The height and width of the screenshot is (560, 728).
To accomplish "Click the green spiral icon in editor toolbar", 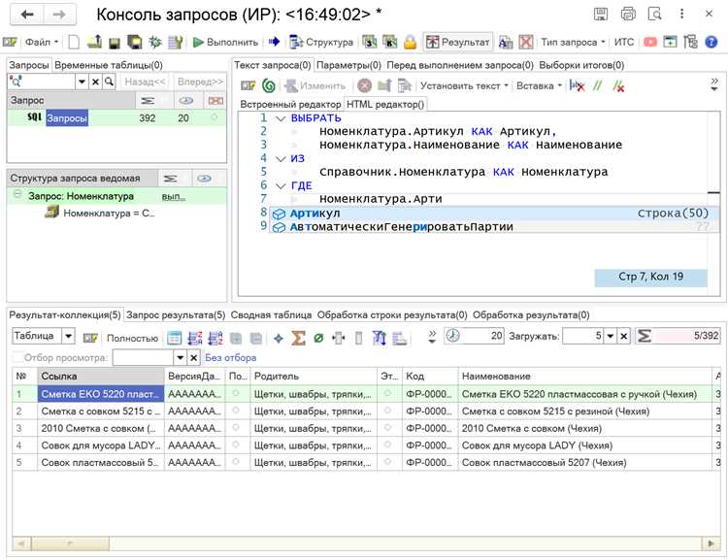I will (268, 86).
